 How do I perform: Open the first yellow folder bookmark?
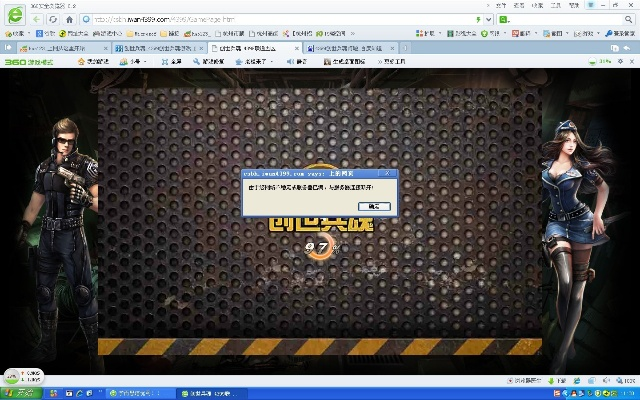coord(141,33)
